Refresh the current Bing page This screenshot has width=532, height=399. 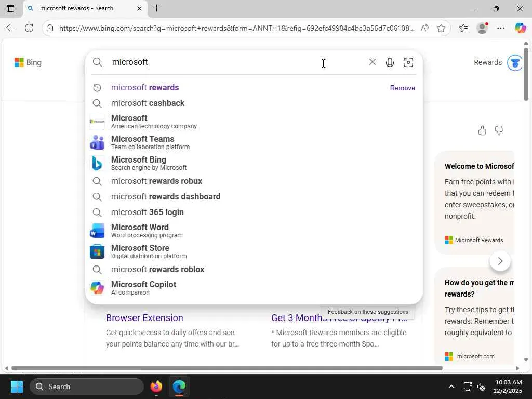point(29,28)
